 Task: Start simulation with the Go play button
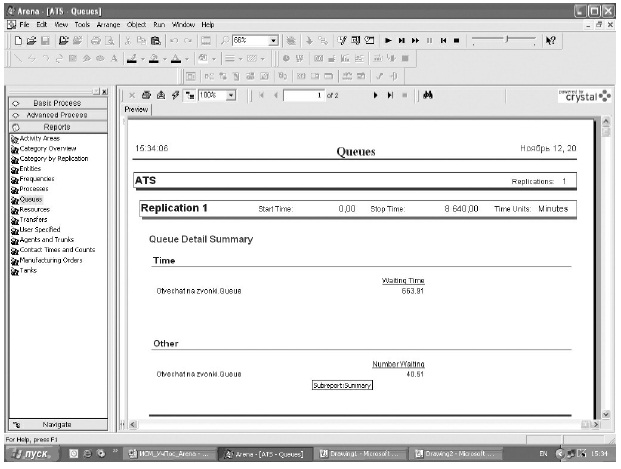[x=388, y=40]
